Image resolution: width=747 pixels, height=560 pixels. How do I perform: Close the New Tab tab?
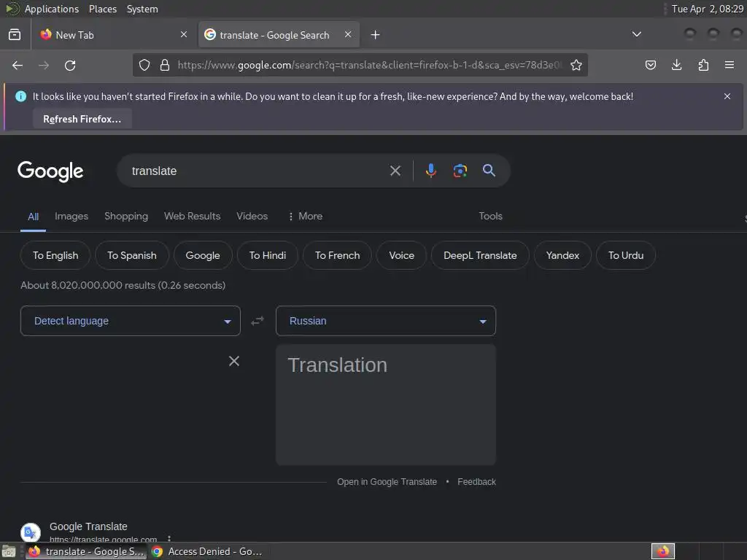[184, 34]
